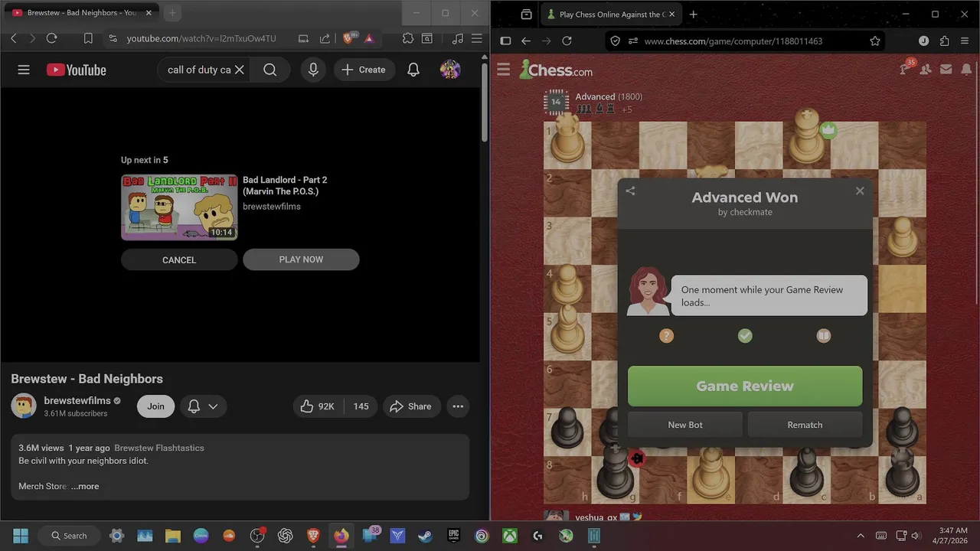Click the Brave URL youtube.com address field

[x=201, y=38]
